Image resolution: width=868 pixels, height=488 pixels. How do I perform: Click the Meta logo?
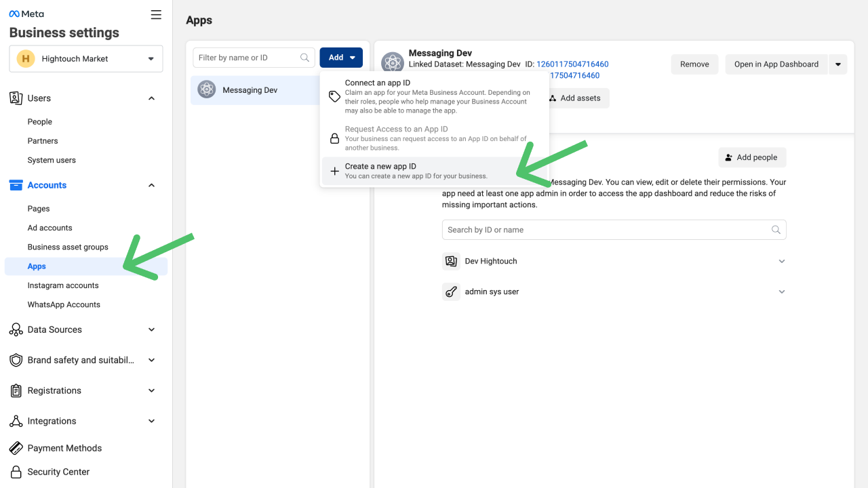26,14
